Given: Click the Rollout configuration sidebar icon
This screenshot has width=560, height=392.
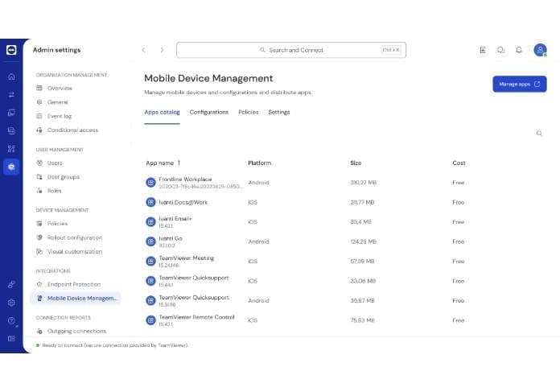Looking at the screenshot, I should click(39, 237).
